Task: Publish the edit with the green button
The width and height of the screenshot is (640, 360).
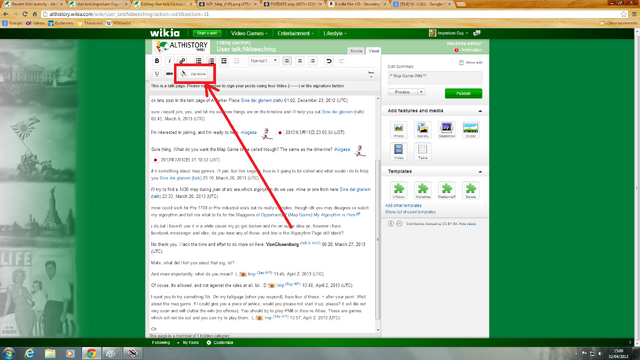Action: pyautogui.click(x=463, y=93)
